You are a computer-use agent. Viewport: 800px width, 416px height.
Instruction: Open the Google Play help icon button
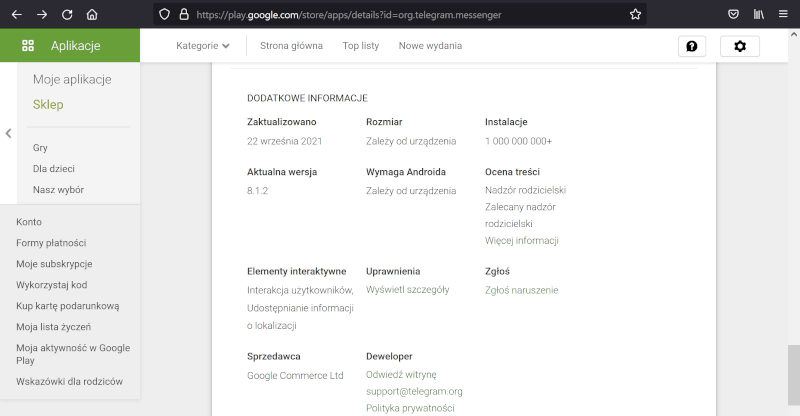(692, 46)
